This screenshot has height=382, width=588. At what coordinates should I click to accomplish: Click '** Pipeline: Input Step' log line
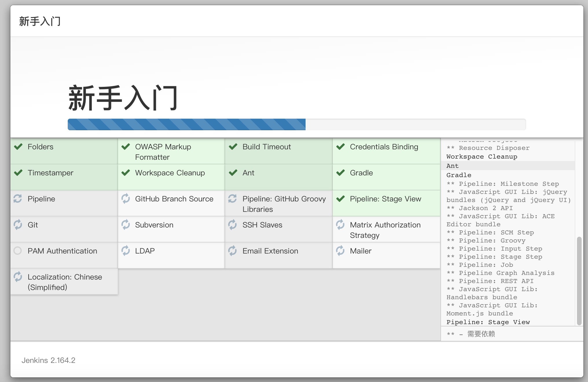pos(494,249)
